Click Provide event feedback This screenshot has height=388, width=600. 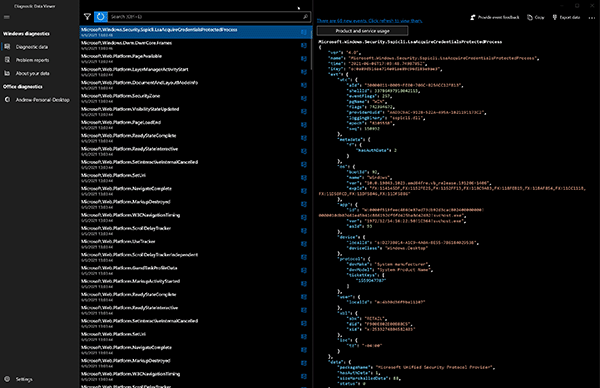click(x=495, y=17)
